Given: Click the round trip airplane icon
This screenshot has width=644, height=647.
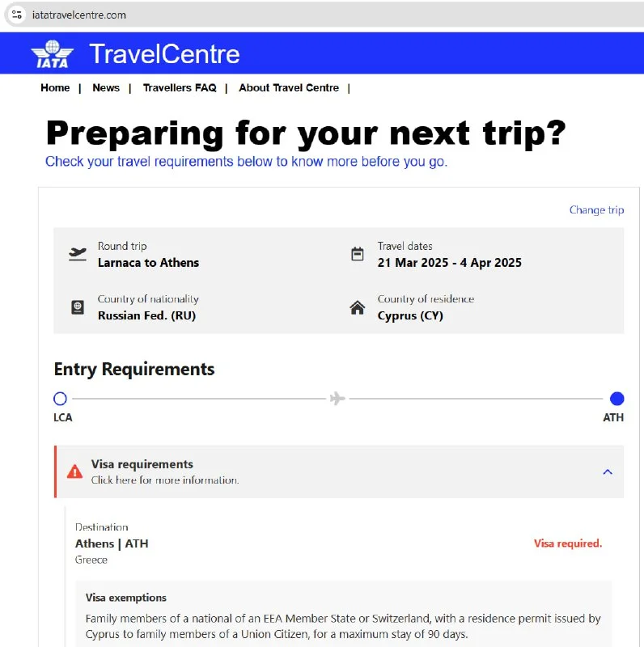Looking at the screenshot, I should tap(78, 254).
